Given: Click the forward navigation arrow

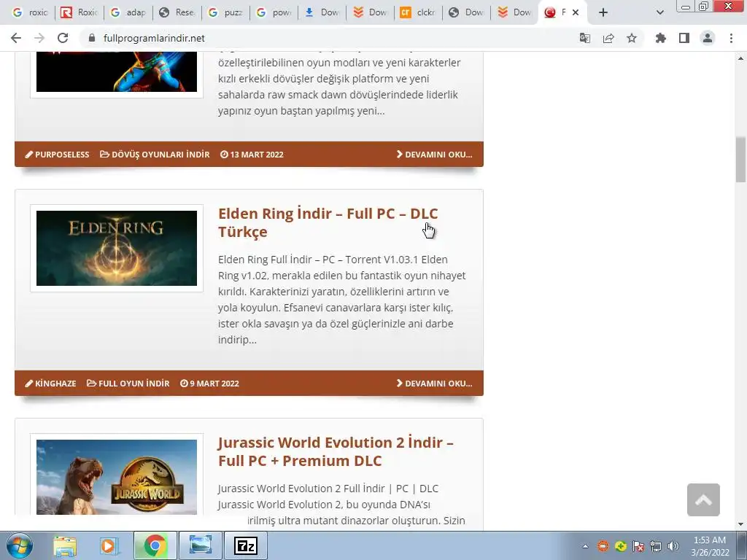Looking at the screenshot, I should (x=39, y=38).
